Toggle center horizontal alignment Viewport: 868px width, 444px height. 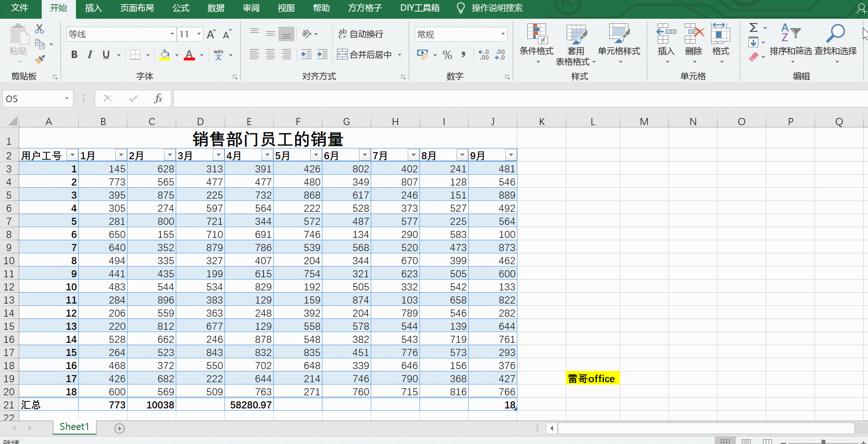[x=270, y=54]
